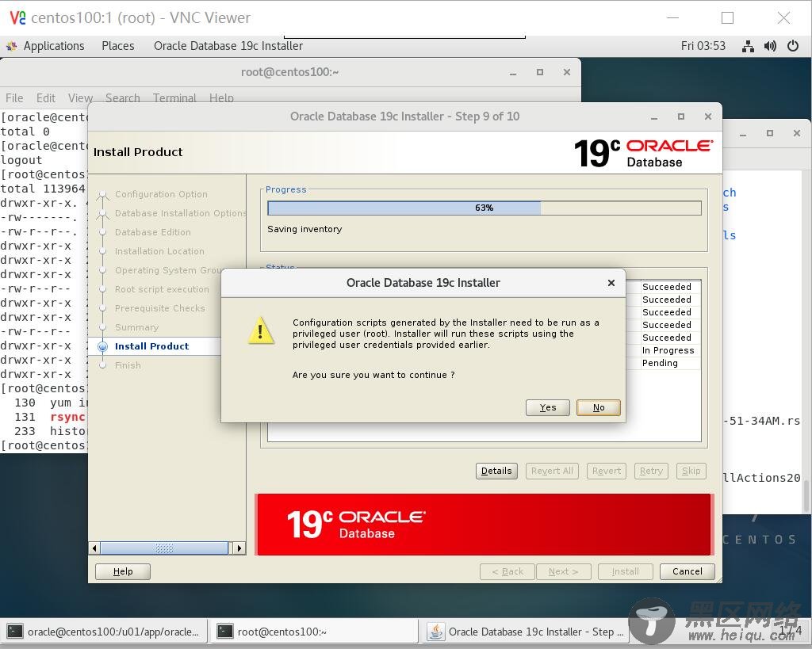Click the yellow warning icon in dialog
The image size is (812, 649).
[260, 330]
